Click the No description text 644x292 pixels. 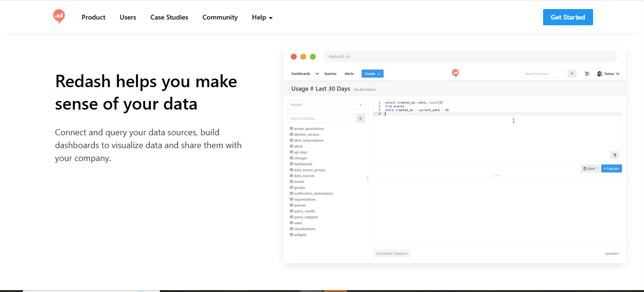(365, 90)
